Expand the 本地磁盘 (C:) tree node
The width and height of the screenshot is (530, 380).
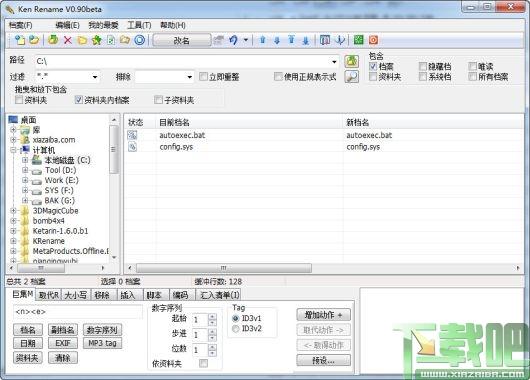click(25, 160)
